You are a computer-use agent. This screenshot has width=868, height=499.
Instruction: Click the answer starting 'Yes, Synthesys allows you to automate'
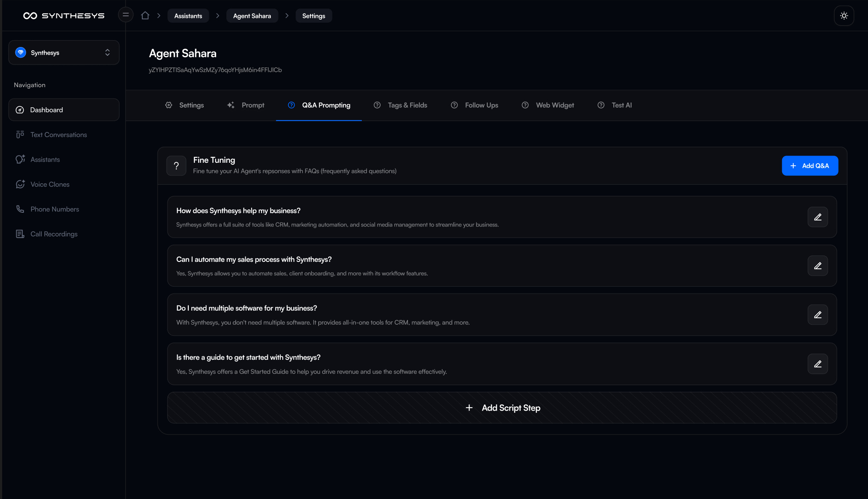click(x=302, y=273)
